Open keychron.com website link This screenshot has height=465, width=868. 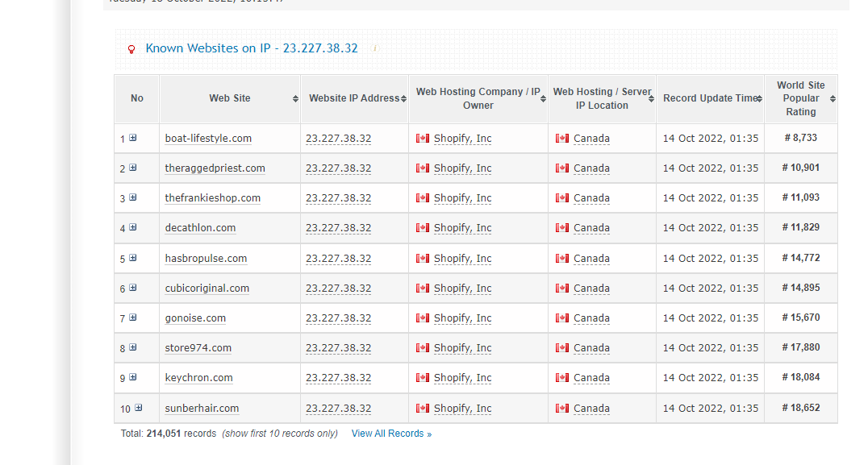tap(198, 378)
